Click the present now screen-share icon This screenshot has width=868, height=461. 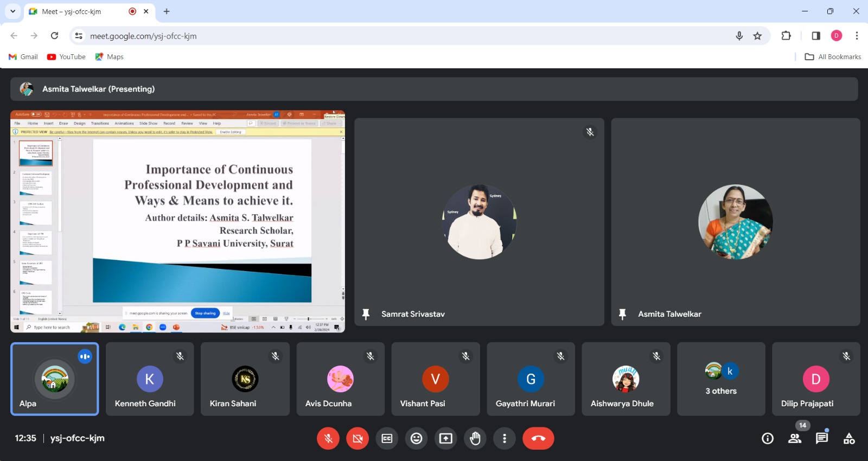click(445, 438)
